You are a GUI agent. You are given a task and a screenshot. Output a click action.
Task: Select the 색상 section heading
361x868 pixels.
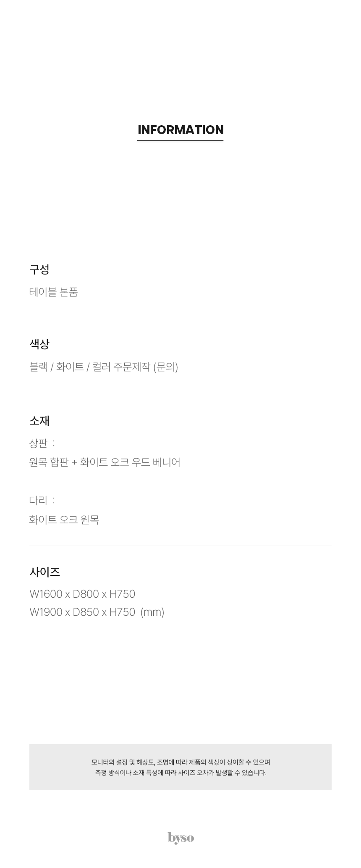click(x=39, y=344)
